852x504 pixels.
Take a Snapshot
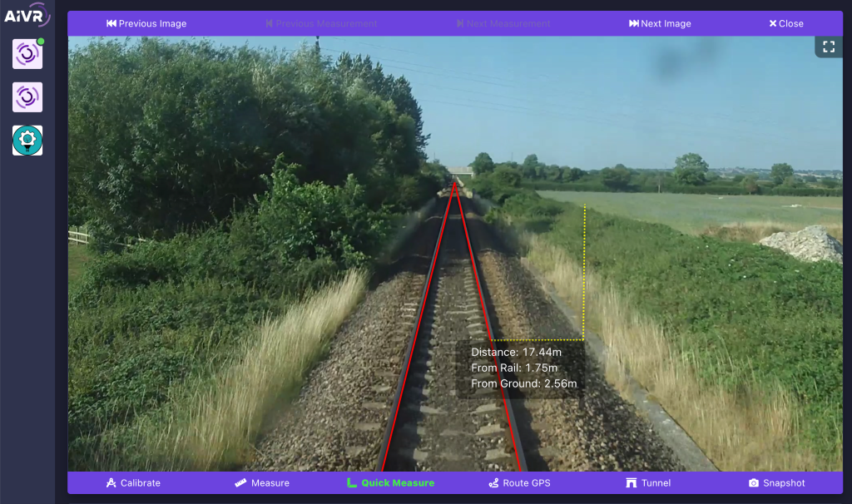tap(777, 483)
